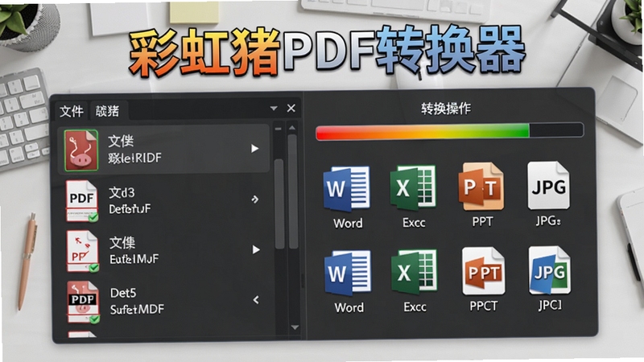Click the file list vertical scrollbar
Viewport: 644px width, 362px height.
click(x=293, y=192)
